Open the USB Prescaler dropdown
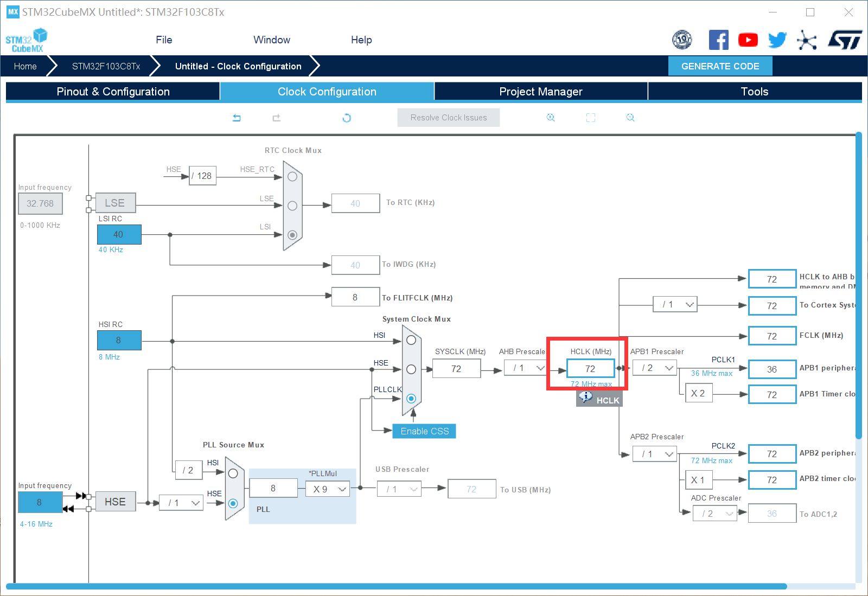 pos(399,489)
